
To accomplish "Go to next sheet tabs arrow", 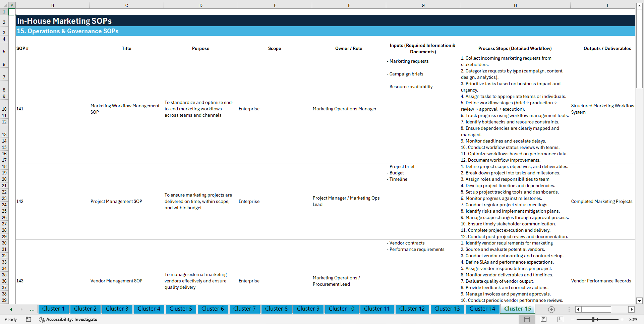I will pyautogui.click(x=21, y=309).
